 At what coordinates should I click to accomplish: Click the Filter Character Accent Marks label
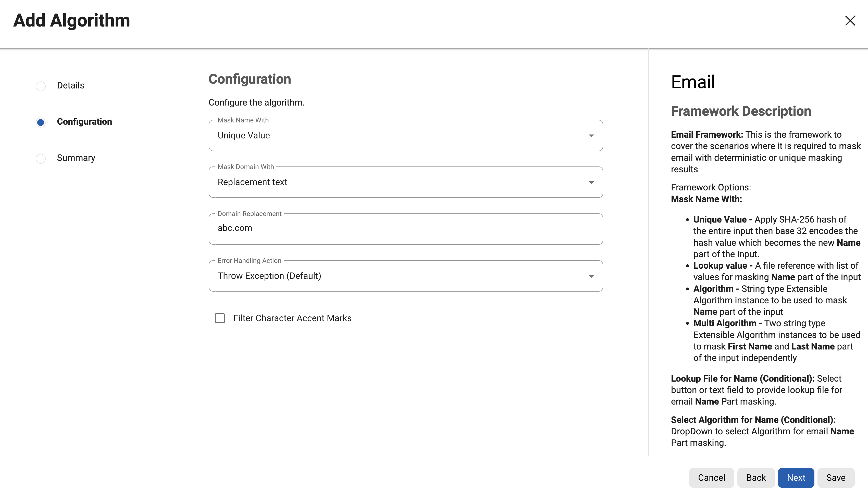pos(292,318)
